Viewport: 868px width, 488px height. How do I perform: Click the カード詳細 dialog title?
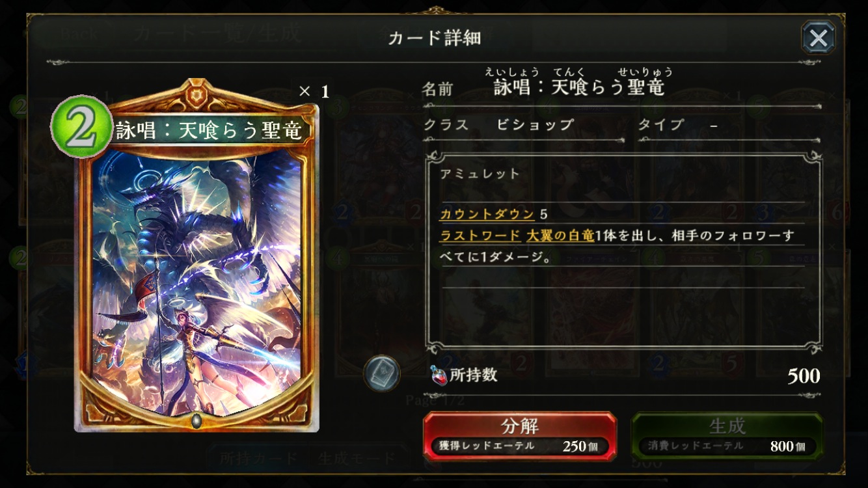[x=434, y=38]
